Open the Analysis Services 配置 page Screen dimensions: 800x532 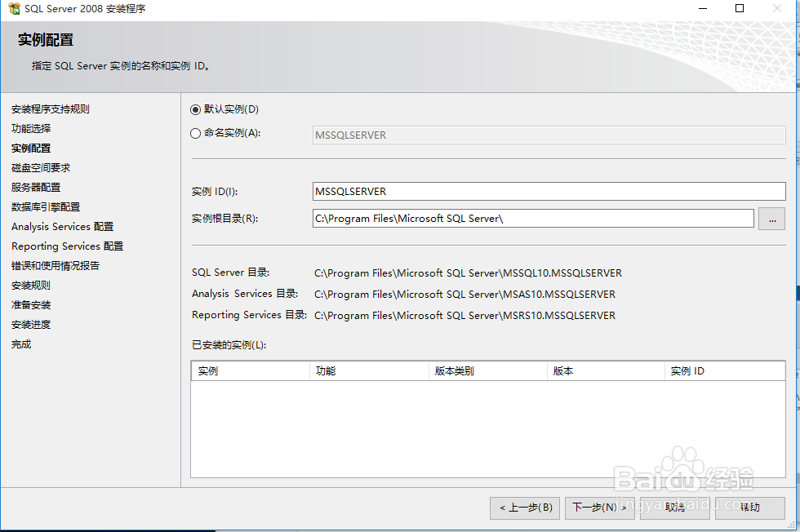61,226
